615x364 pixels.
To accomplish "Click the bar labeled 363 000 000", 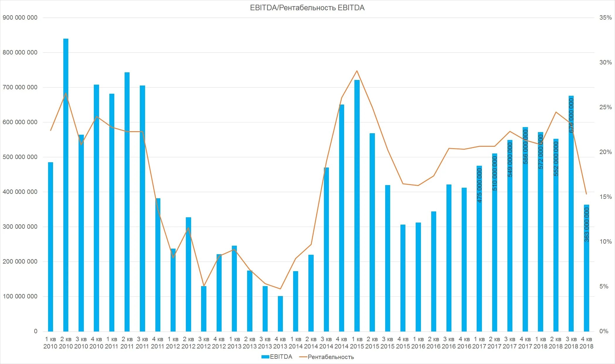I will (x=586, y=287).
